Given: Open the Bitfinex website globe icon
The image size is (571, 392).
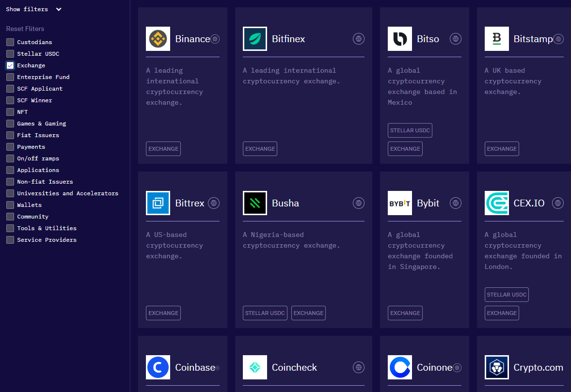Looking at the screenshot, I should coord(358,39).
